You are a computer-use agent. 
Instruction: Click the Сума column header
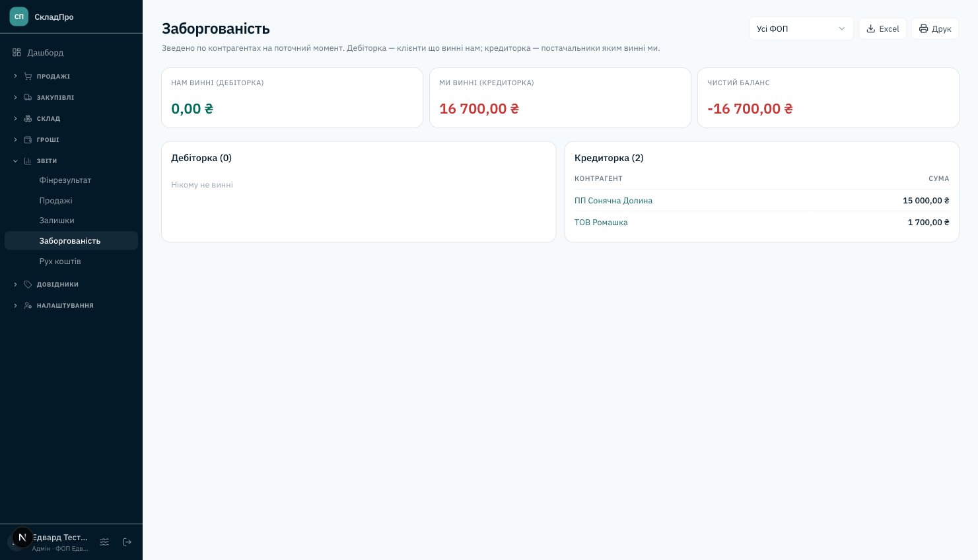tap(939, 178)
